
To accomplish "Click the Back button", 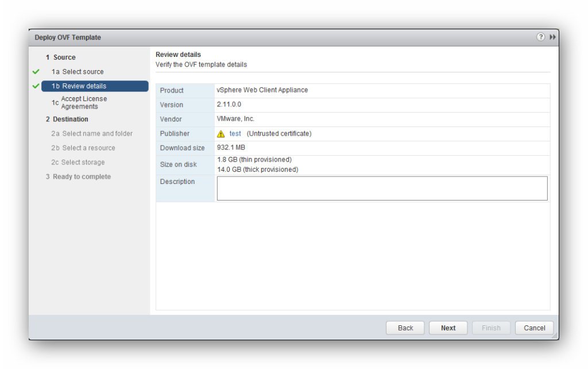I will [405, 328].
